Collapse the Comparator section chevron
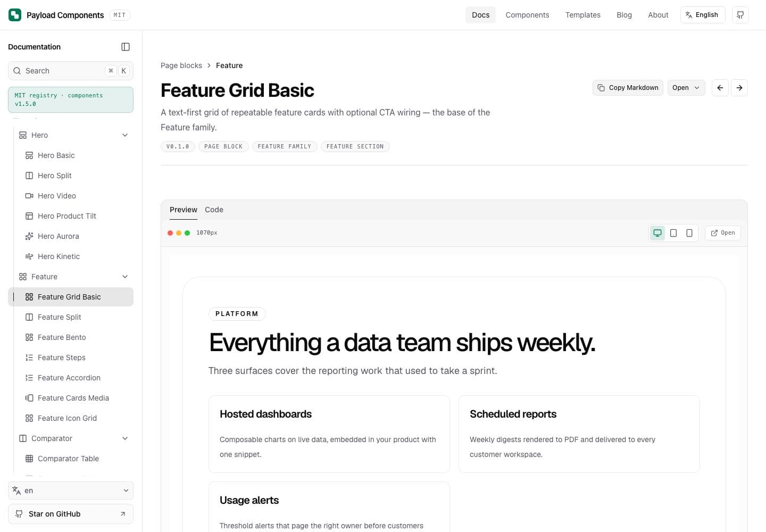The image size is (766, 532). [x=125, y=438]
